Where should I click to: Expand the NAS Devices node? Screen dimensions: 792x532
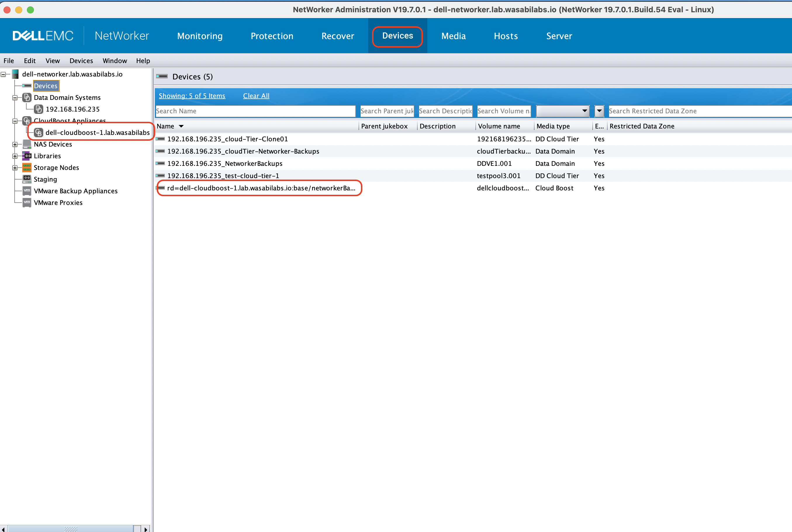pos(15,144)
